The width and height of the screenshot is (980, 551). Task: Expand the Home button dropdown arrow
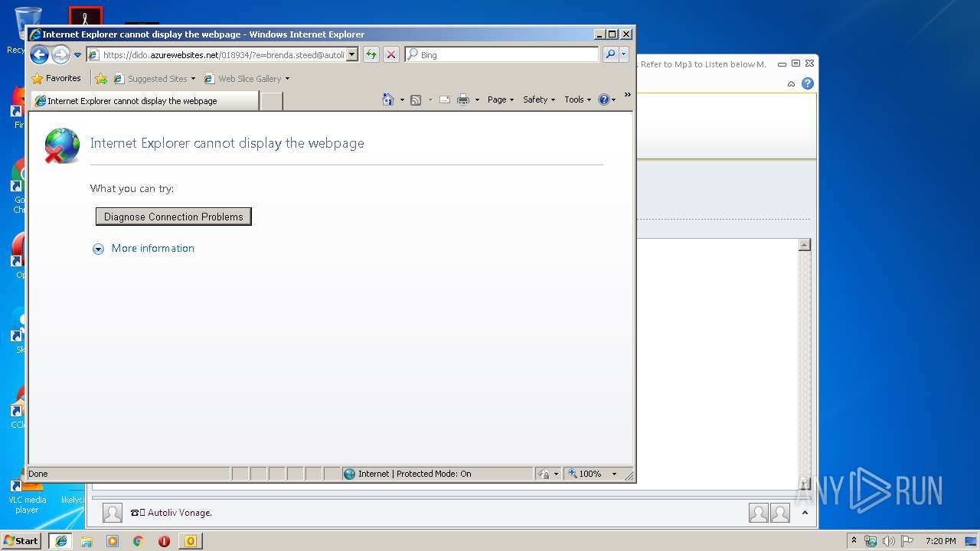click(x=402, y=100)
